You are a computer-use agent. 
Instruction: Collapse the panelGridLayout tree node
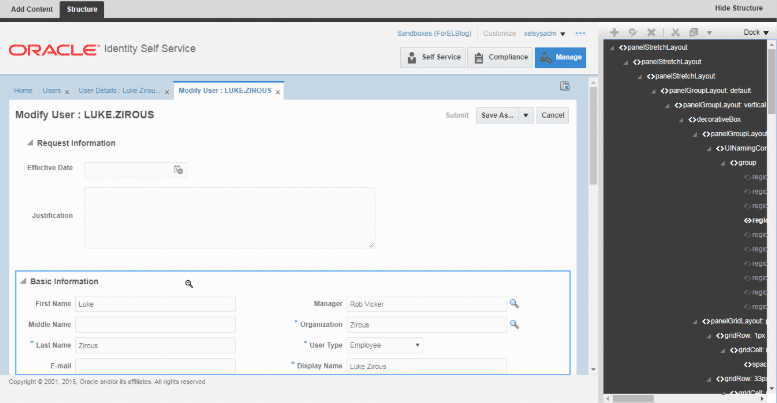(x=695, y=321)
